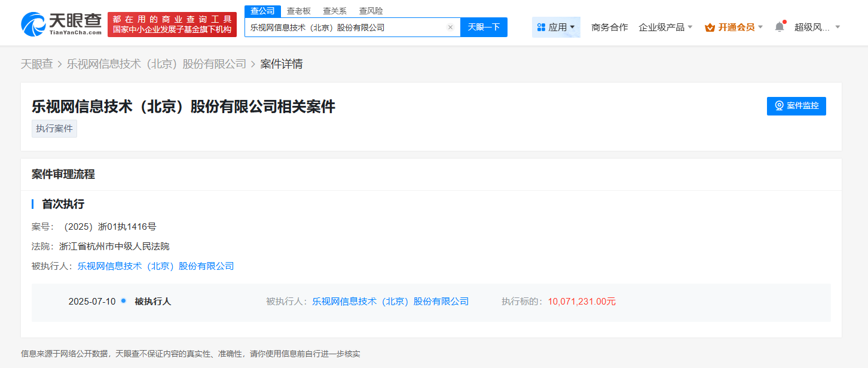Open company link in the 2025-07-10 row

point(390,302)
